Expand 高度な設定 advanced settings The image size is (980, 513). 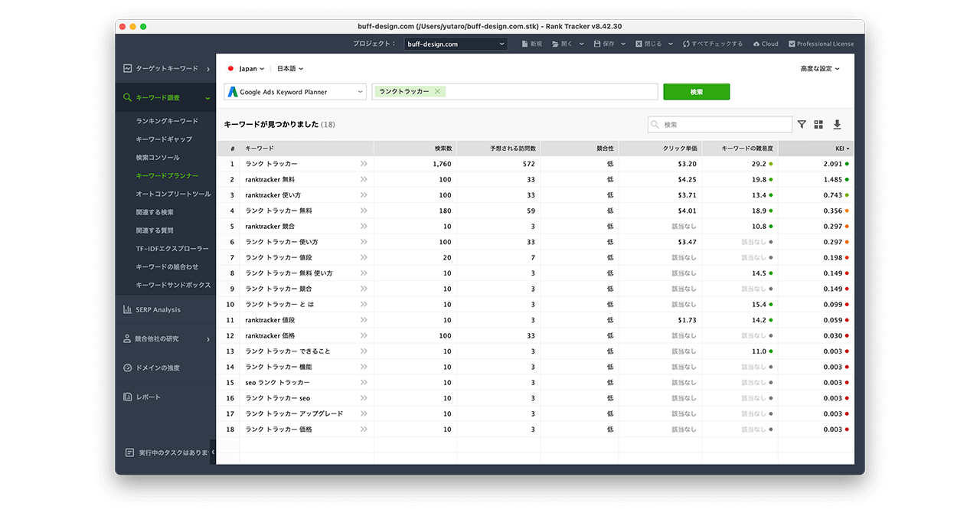(x=820, y=69)
